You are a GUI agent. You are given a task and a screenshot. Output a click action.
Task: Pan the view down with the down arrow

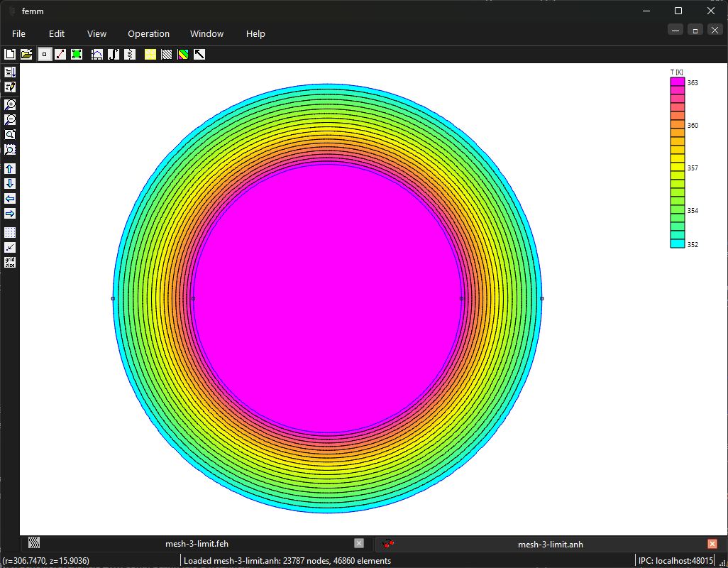point(10,183)
